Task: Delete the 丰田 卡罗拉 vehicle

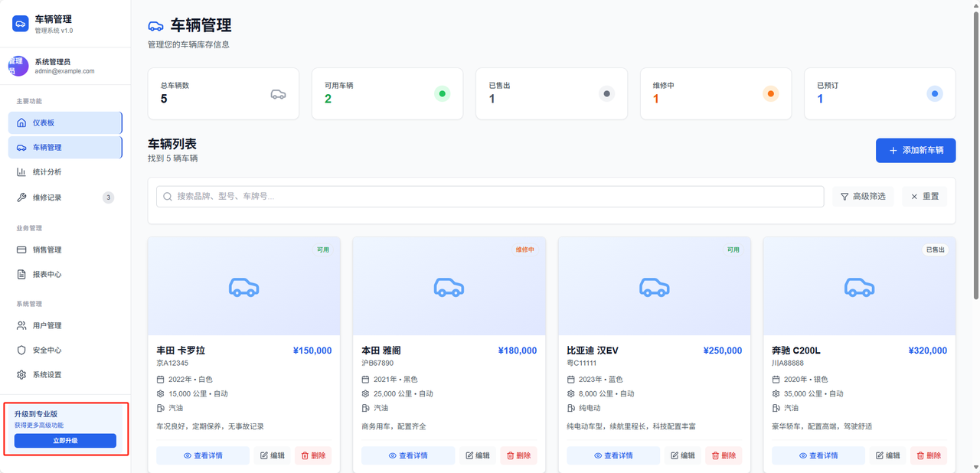Action: 313,455
